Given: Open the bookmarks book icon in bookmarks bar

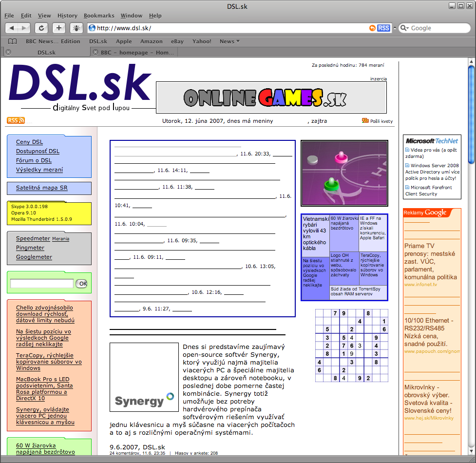Looking at the screenshot, I should [12, 41].
